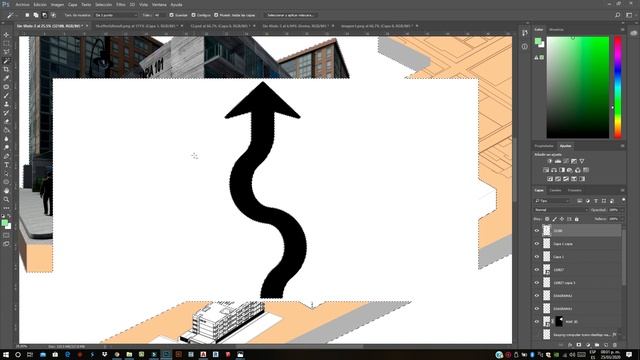Click the Subtract from selection mode icon
Screen dimensions: 640x360
click(x=44, y=15)
